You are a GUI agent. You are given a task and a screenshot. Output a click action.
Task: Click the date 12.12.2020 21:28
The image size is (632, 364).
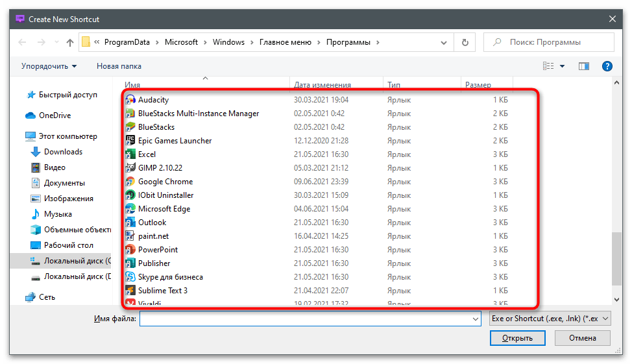(321, 141)
